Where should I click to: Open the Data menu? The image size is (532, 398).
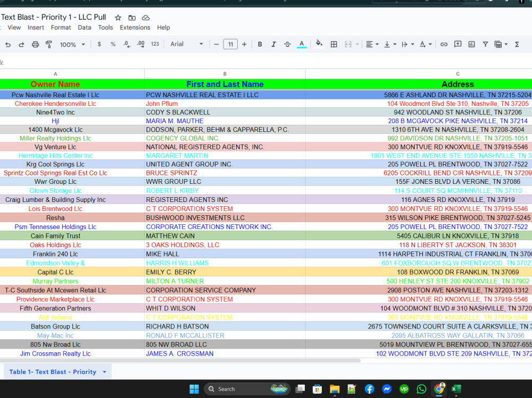[85, 28]
